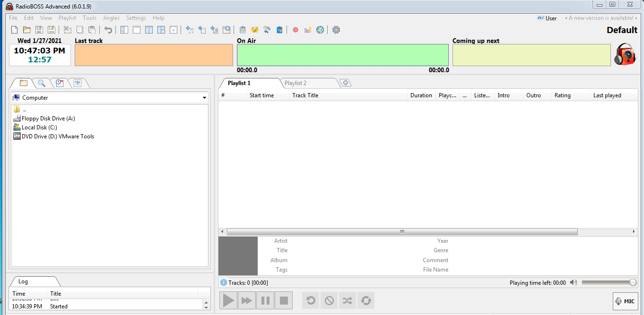Switch to the search magnifier tab
Screen dimensions: 644x315
tap(42, 83)
